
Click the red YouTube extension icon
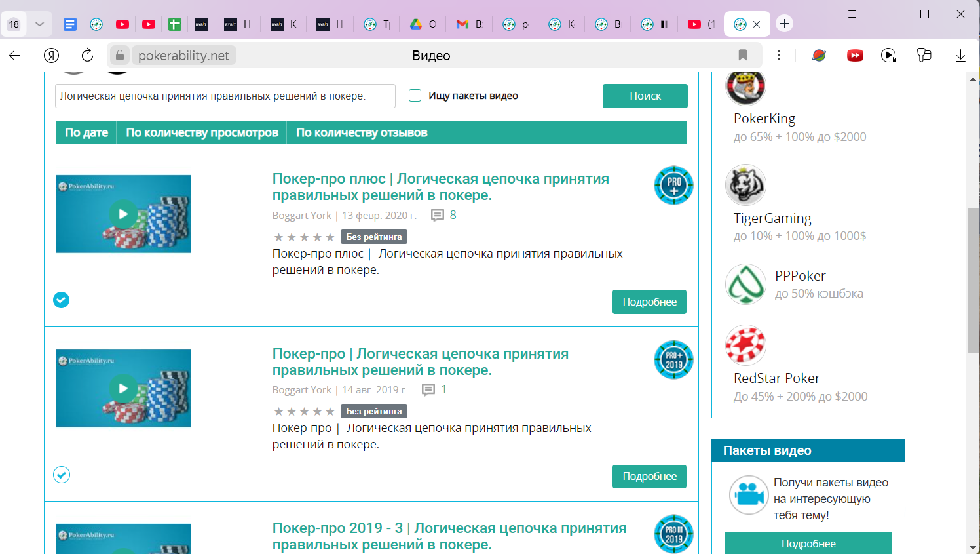855,56
